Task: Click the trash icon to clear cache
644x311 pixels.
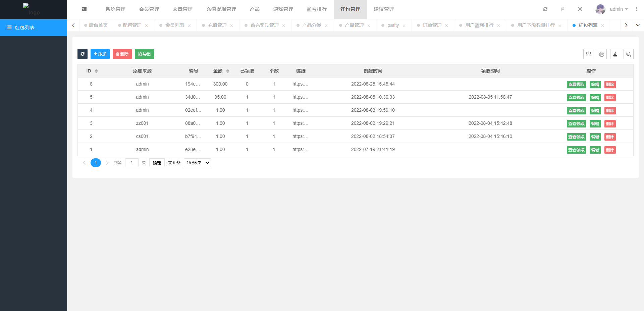Action: point(563,9)
